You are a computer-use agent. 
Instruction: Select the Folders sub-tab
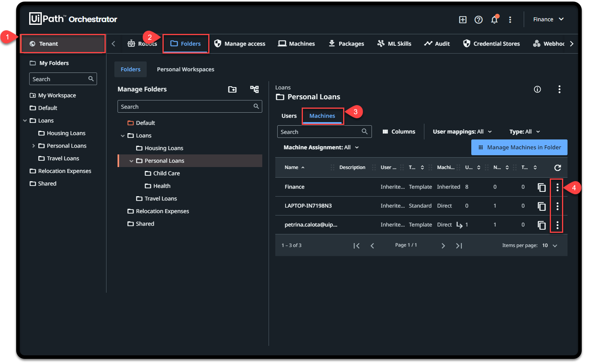pos(131,69)
